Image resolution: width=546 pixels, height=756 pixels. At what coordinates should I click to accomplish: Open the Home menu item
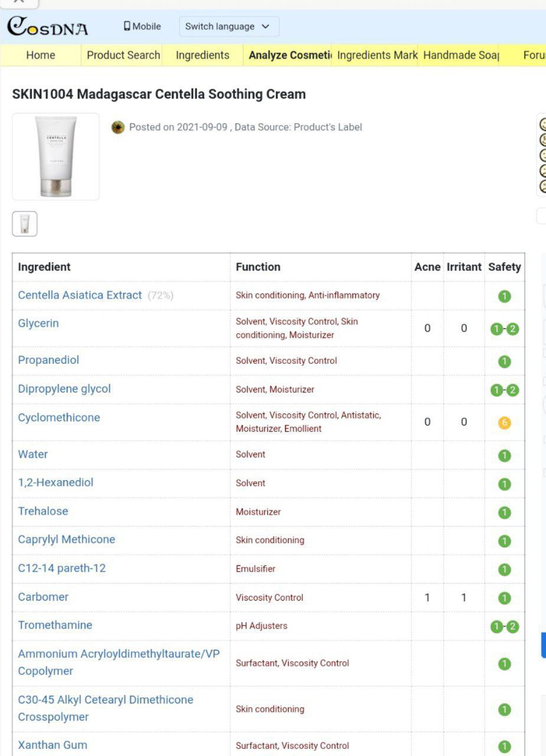pos(41,55)
